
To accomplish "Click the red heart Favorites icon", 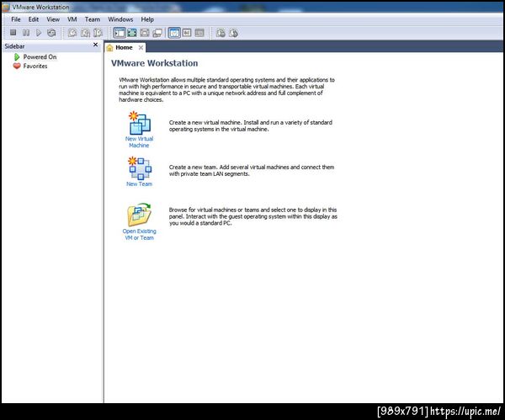I will click(17, 66).
